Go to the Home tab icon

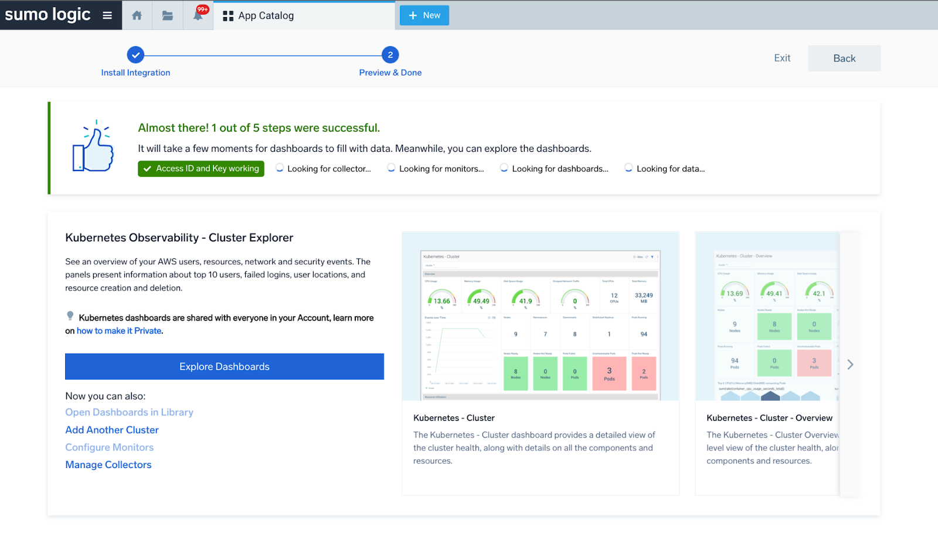click(137, 15)
